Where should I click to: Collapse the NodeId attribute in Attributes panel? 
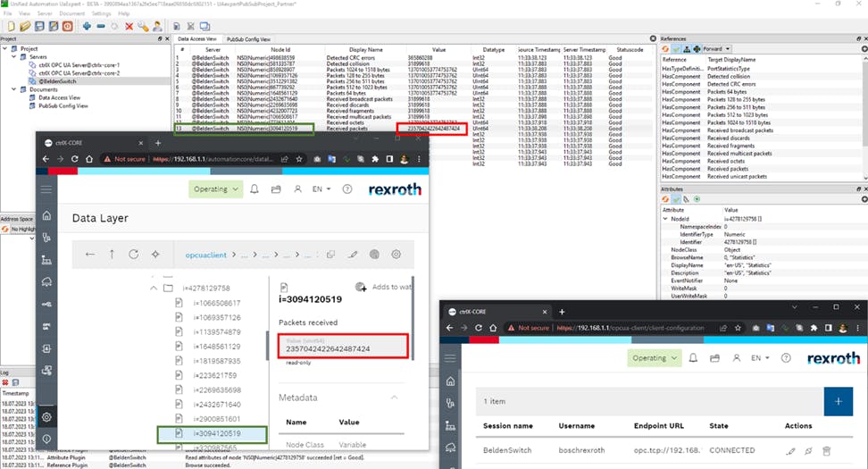point(665,219)
